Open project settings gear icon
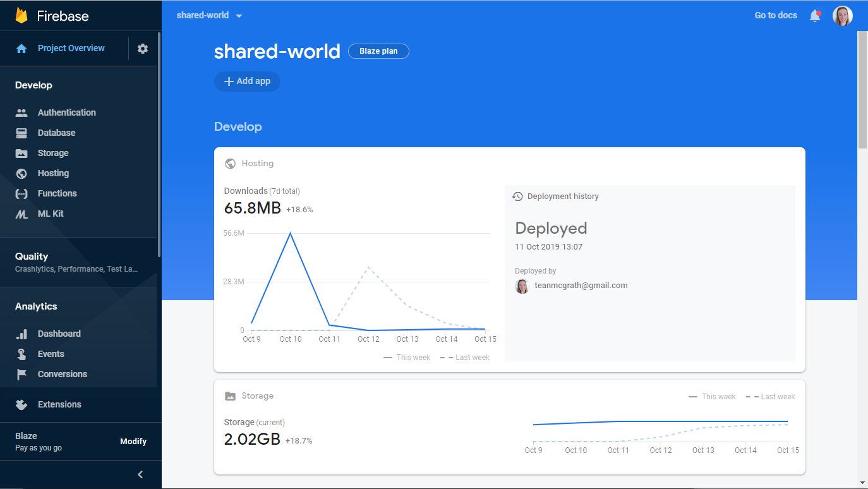The image size is (868, 489). (143, 49)
